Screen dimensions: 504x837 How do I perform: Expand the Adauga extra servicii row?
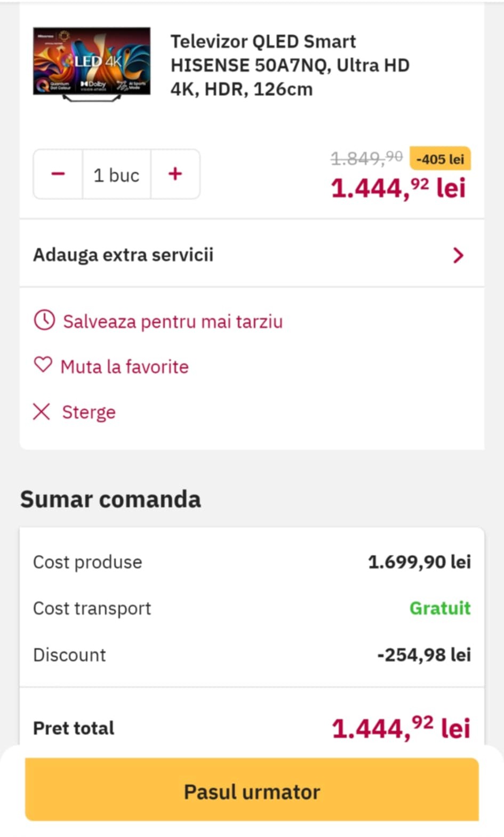tap(123, 255)
